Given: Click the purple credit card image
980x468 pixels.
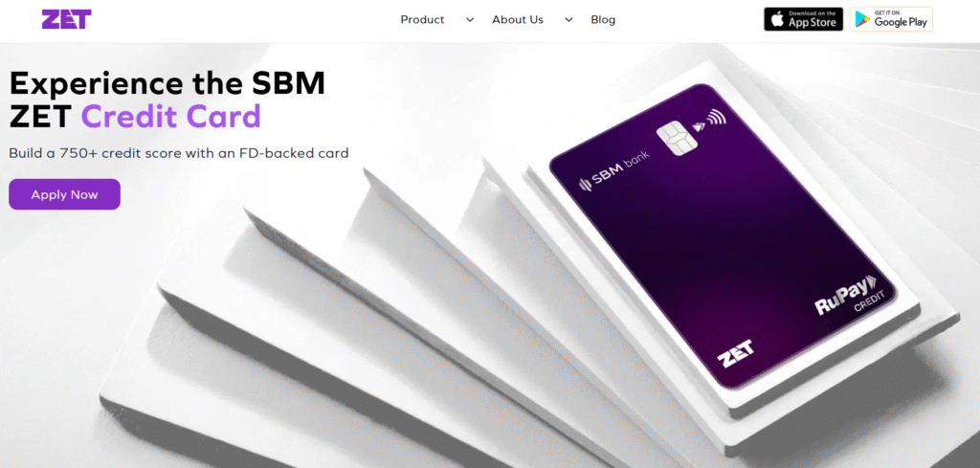Looking at the screenshot, I should pyautogui.click(x=722, y=236).
